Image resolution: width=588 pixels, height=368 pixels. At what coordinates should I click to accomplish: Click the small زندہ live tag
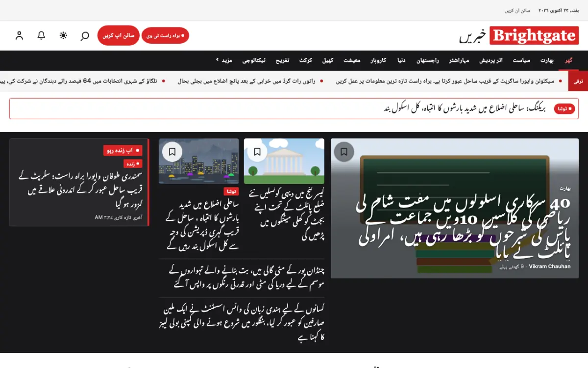pos(133,164)
